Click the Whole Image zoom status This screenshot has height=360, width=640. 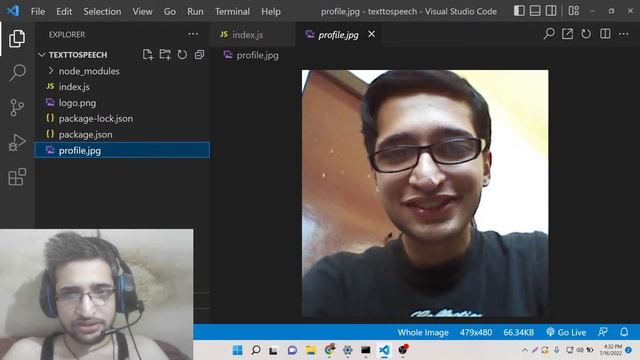(423, 332)
